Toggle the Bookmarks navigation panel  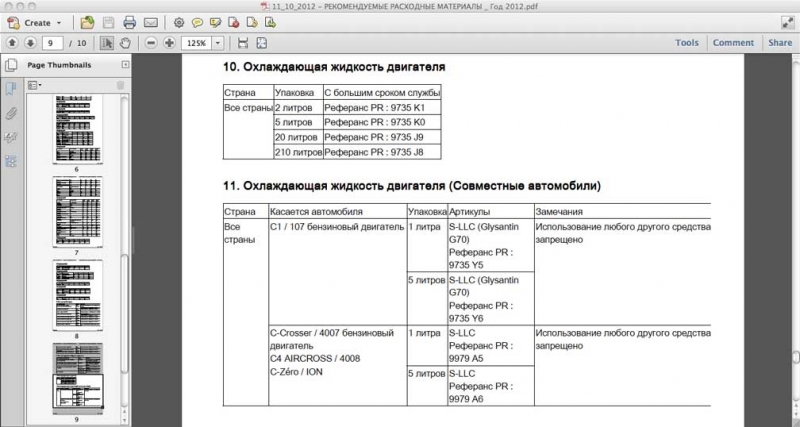12,89
